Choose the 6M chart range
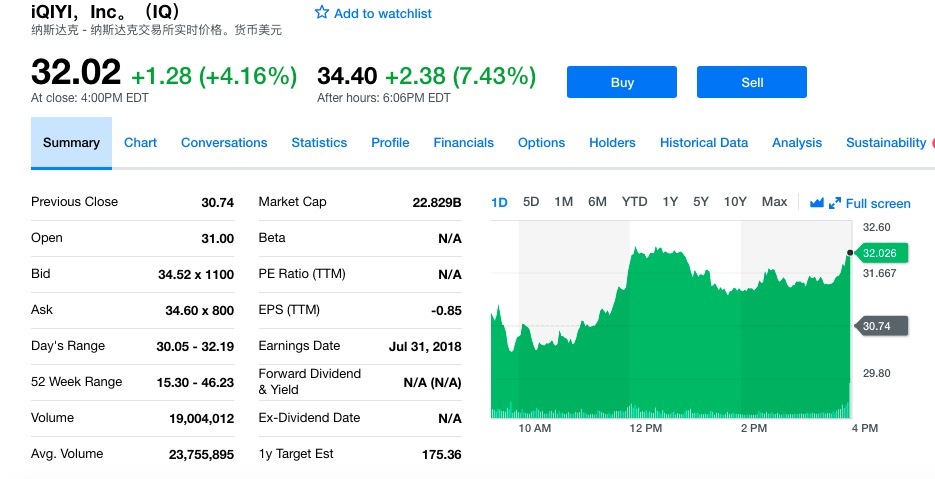 [597, 202]
